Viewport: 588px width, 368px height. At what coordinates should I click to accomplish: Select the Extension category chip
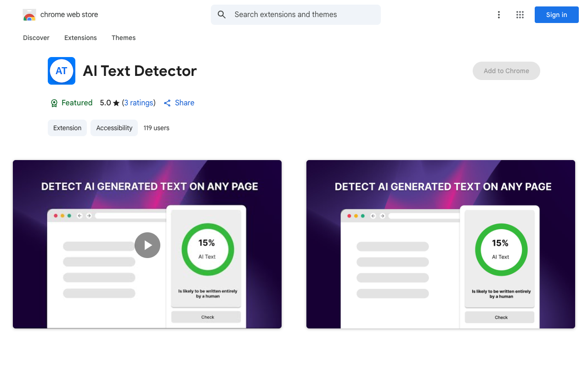point(67,128)
